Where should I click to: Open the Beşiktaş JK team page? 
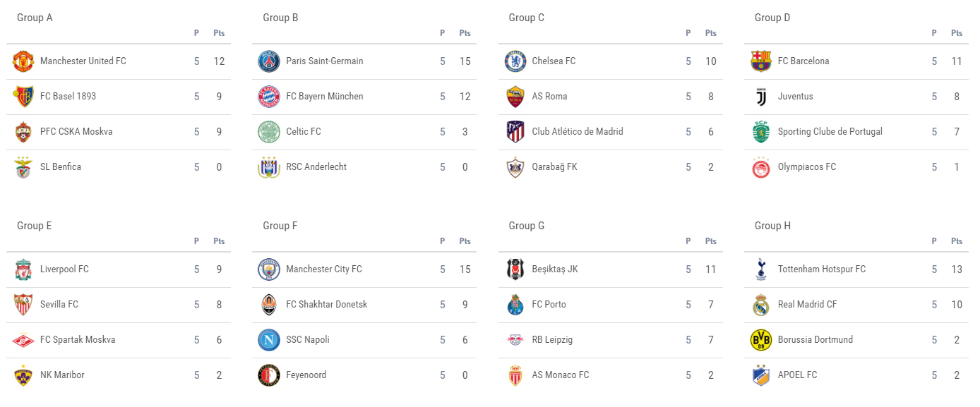[x=555, y=269]
